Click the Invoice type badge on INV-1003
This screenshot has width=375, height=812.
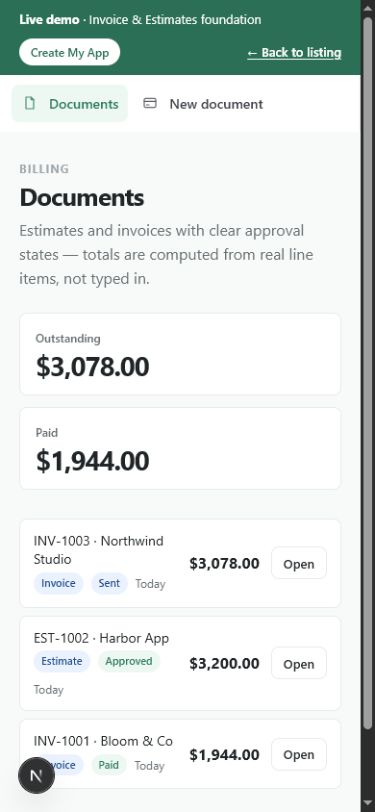(x=59, y=583)
